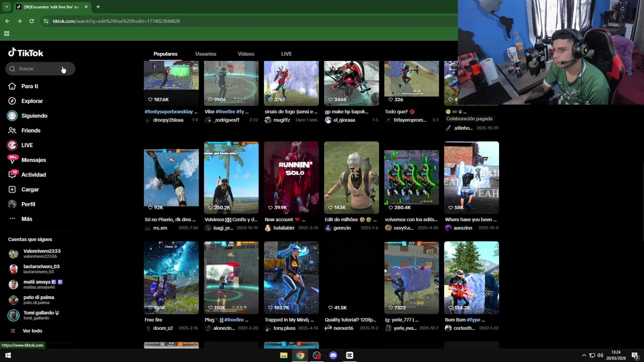The image size is (644, 362).
Task: Open the Windows Start menu
Action: pyautogui.click(x=8, y=355)
